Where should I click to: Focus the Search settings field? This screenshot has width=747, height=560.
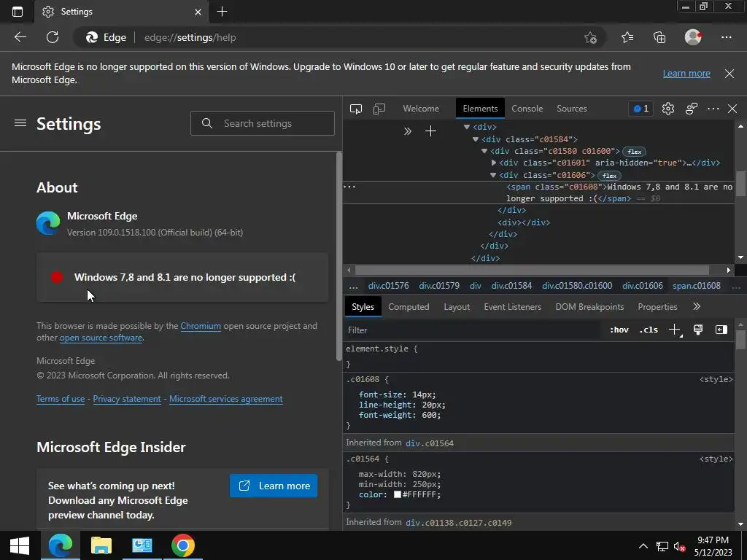(263, 123)
